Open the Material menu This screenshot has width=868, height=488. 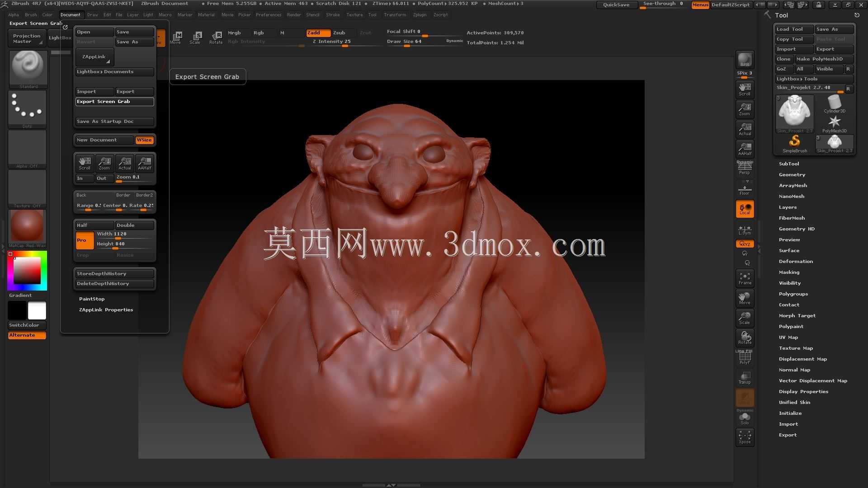pos(206,15)
